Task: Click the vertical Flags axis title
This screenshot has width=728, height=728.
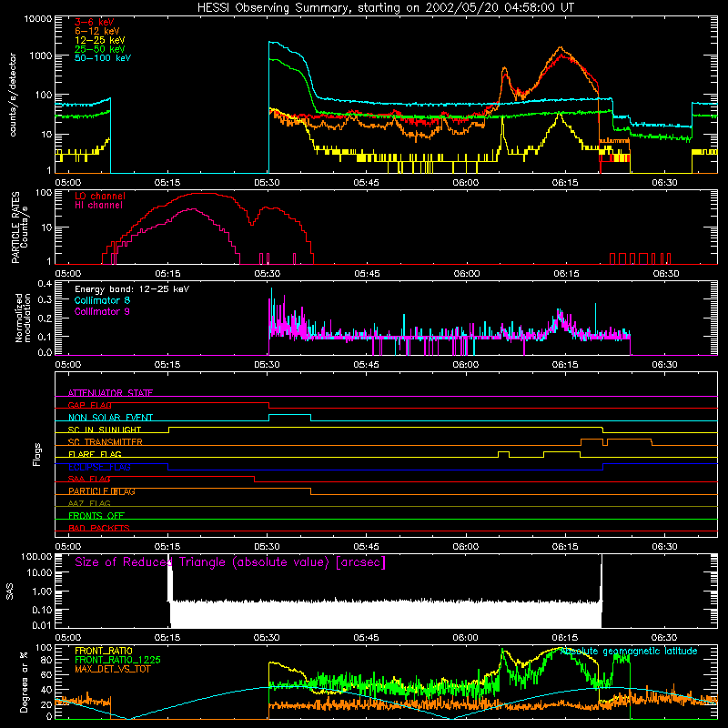Action: 36,454
